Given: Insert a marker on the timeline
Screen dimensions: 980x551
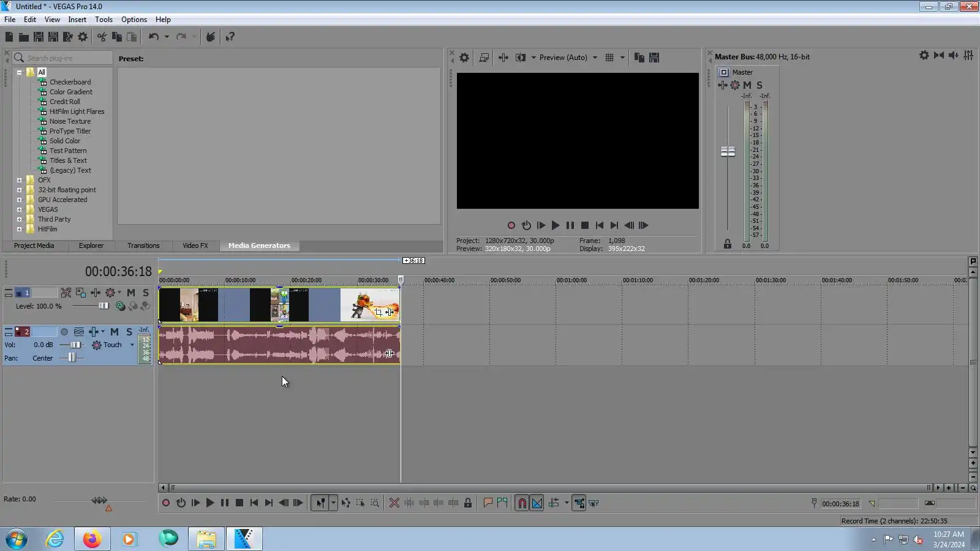Looking at the screenshot, I should coord(488,503).
